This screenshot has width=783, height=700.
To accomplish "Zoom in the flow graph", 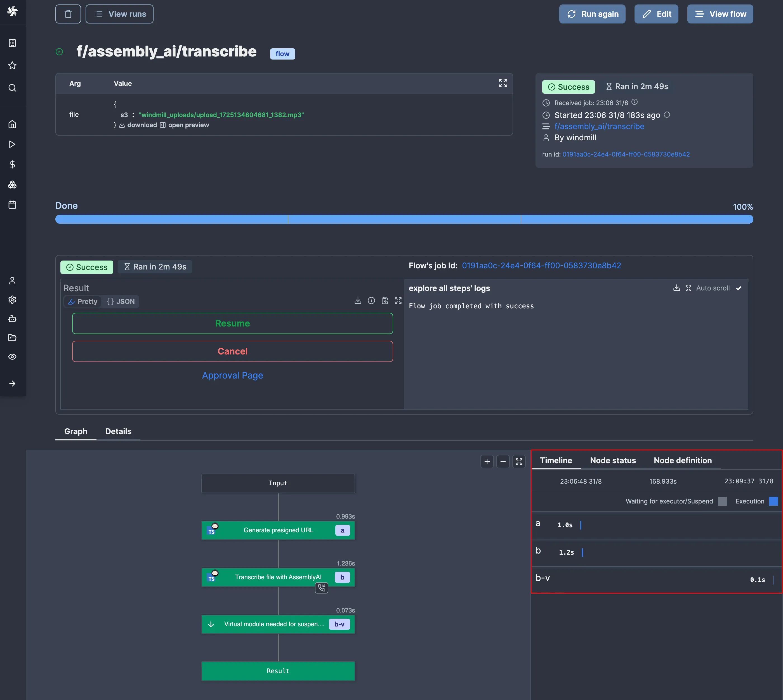I will click(x=487, y=462).
